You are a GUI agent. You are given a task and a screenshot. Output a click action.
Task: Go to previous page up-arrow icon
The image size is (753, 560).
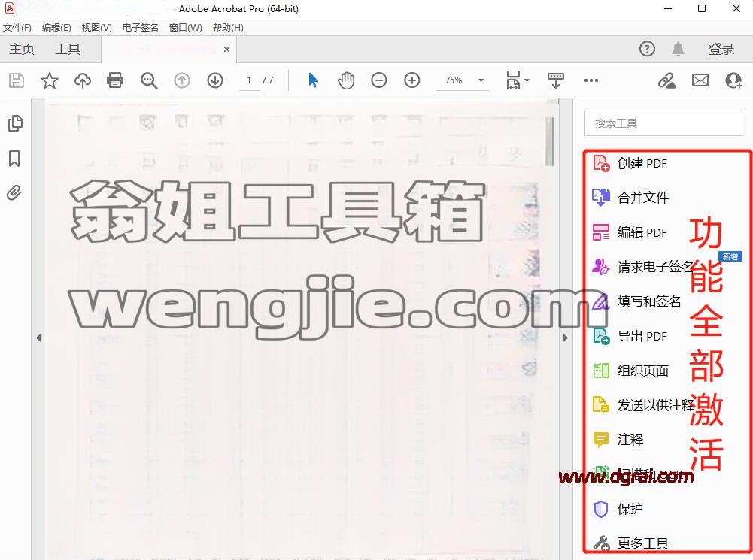[x=182, y=80]
